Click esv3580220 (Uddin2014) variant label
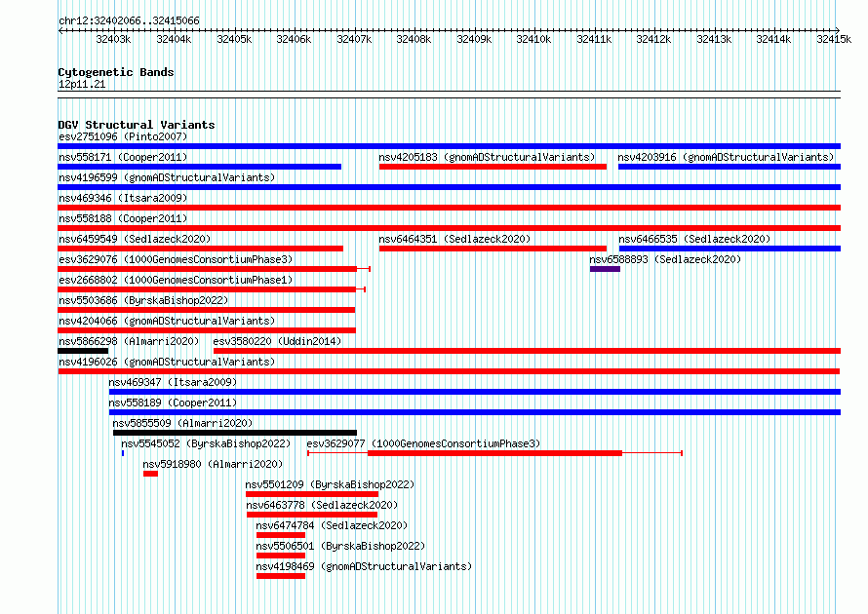 (x=277, y=341)
